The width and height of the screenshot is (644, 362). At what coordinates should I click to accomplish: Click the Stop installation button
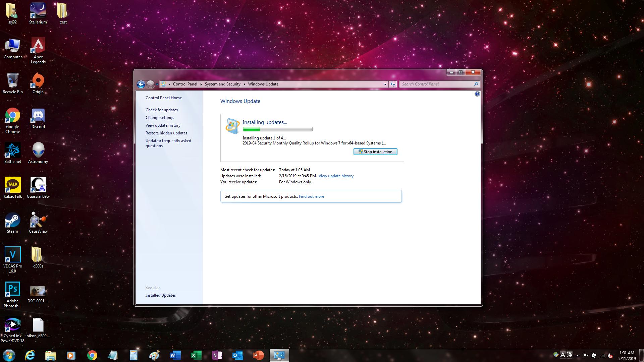pyautogui.click(x=375, y=152)
